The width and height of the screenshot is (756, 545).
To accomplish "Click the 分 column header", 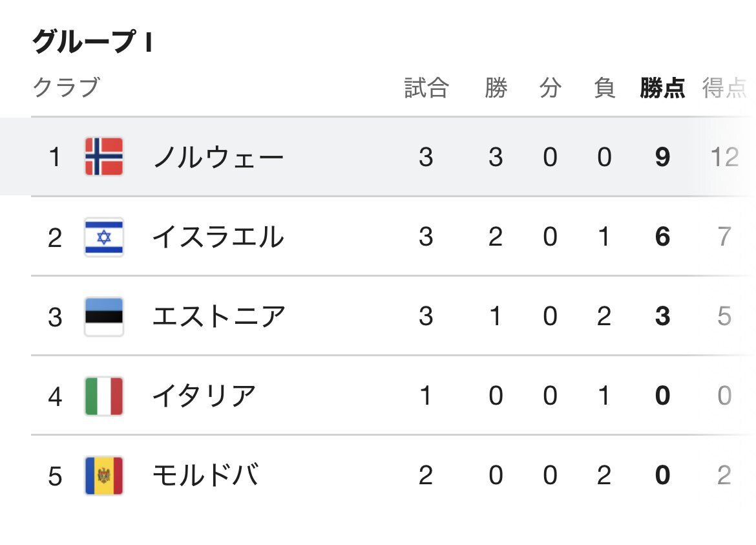I will [550, 89].
